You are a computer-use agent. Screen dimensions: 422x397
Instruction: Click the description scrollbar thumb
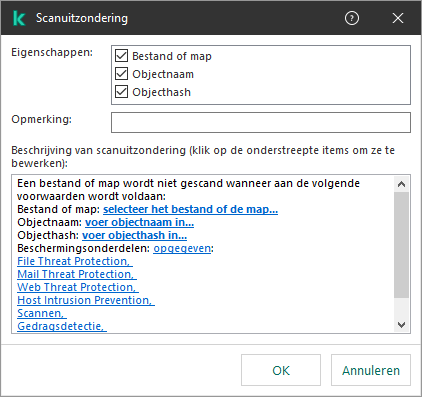pyautogui.click(x=402, y=245)
